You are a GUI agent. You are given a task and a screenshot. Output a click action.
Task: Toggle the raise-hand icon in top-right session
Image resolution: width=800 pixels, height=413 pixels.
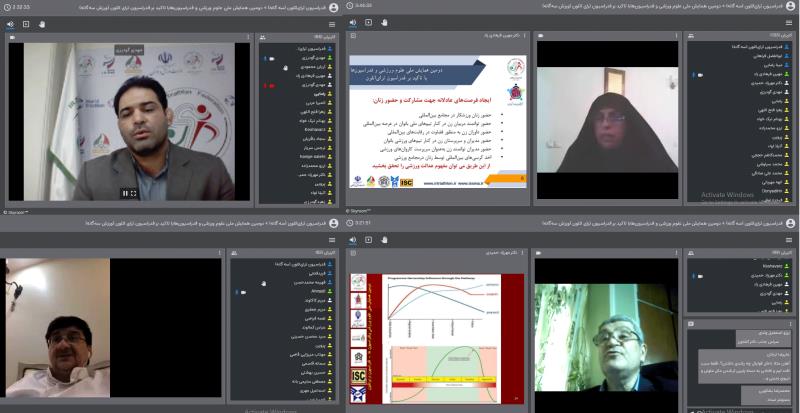tap(384, 22)
